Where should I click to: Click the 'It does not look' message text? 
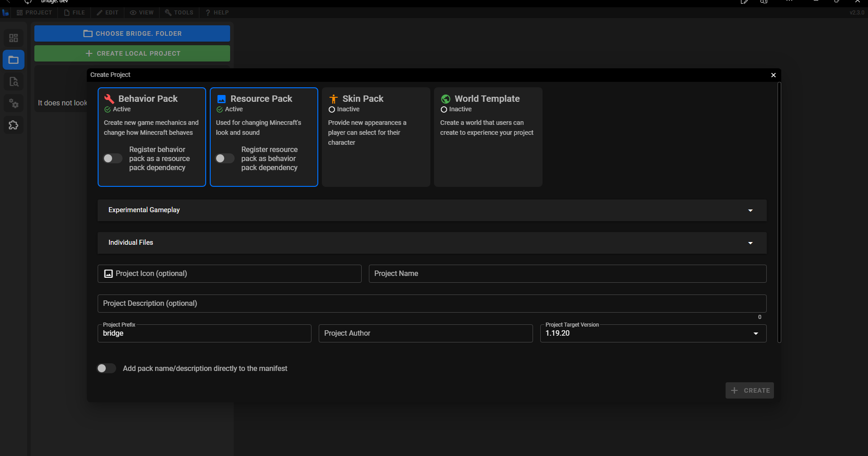(62, 103)
